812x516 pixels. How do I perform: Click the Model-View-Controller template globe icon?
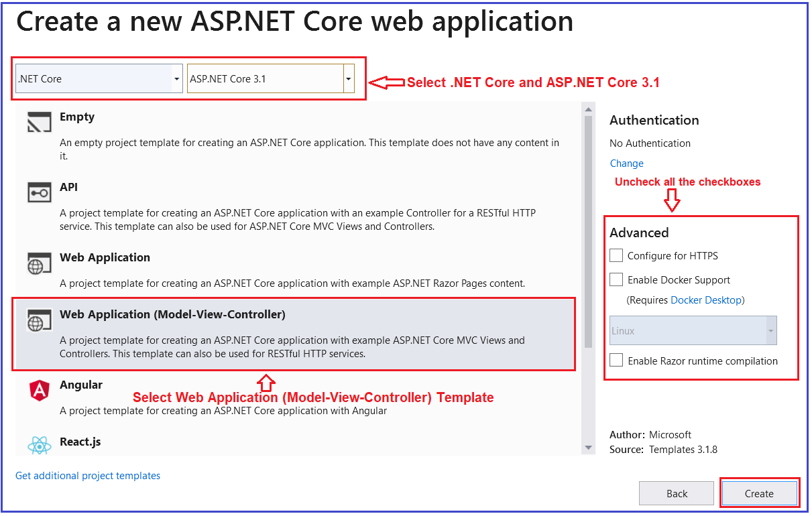(39, 320)
